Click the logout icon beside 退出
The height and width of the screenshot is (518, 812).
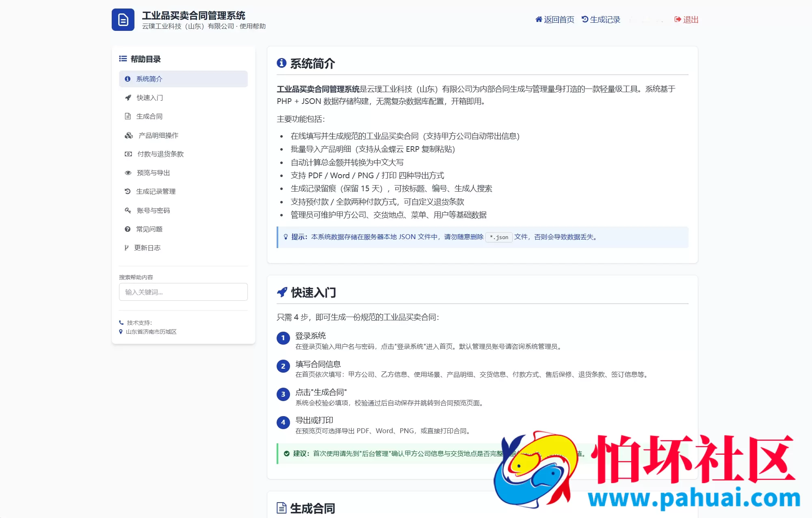678,19
